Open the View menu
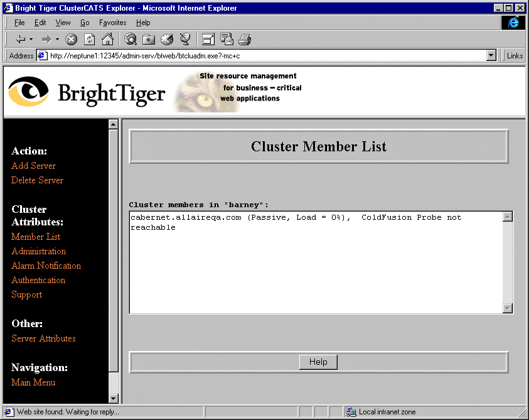The height and width of the screenshot is (420, 529). click(x=63, y=23)
